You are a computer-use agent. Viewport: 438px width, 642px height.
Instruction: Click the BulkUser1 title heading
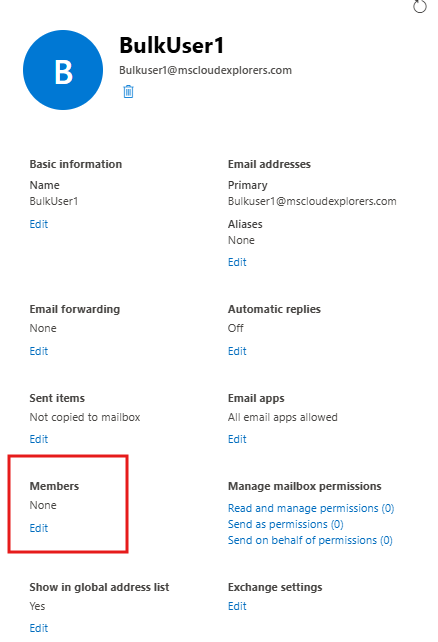pos(172,45)
